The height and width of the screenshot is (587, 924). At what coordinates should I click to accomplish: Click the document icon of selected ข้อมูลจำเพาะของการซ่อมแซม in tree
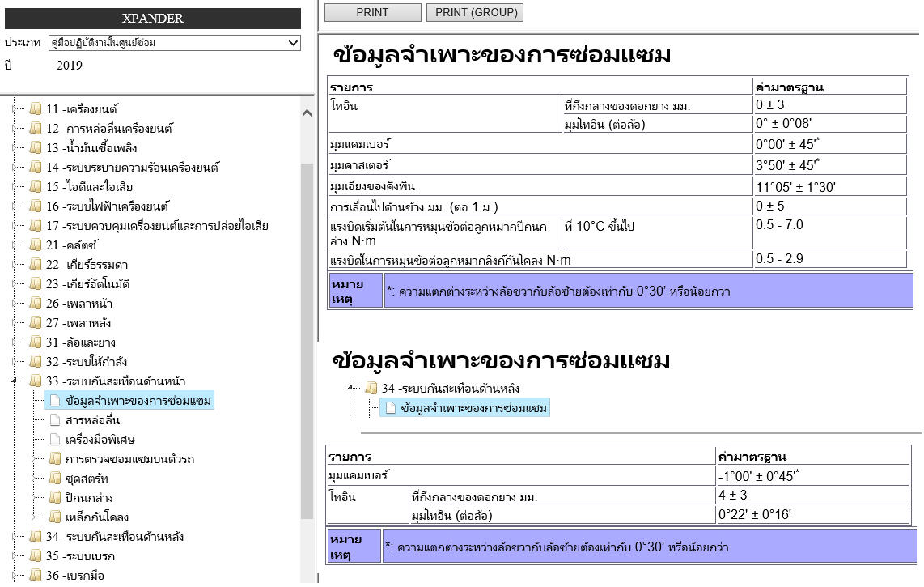(55, 401)
